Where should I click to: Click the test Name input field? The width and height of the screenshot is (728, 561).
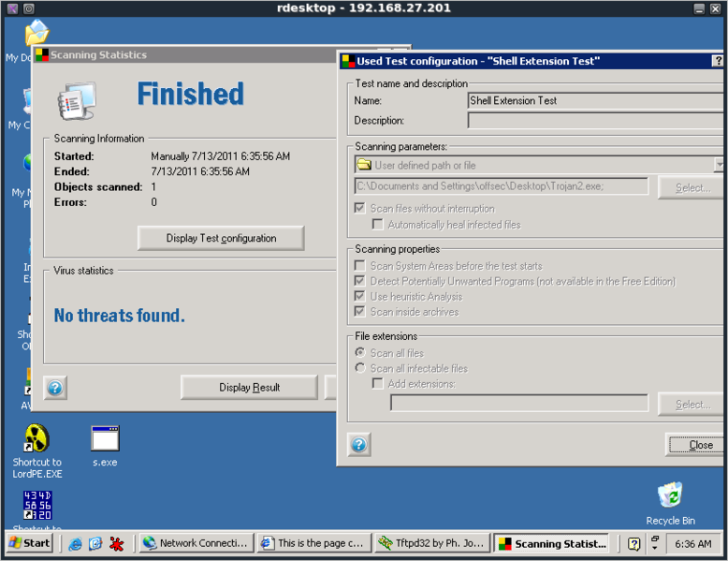click(595, 100)
